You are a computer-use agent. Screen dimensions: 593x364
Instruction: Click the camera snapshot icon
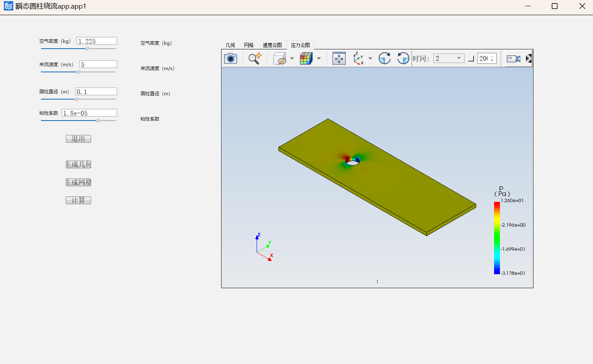(x=231, y=59)
